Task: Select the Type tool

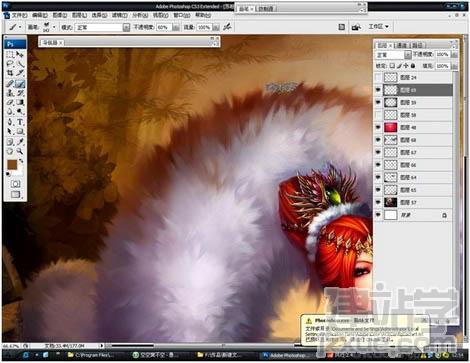Action: [x=20, y=122]
